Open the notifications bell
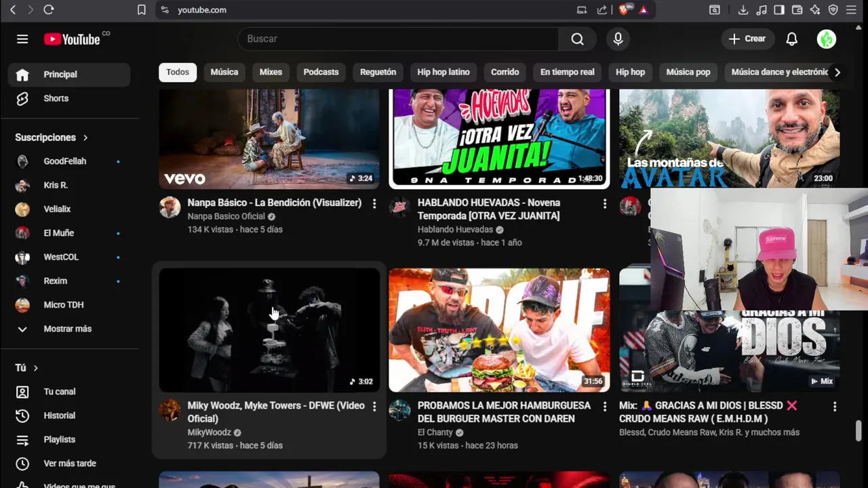This screenshot has height=488, width=868. tap(791, 39)
